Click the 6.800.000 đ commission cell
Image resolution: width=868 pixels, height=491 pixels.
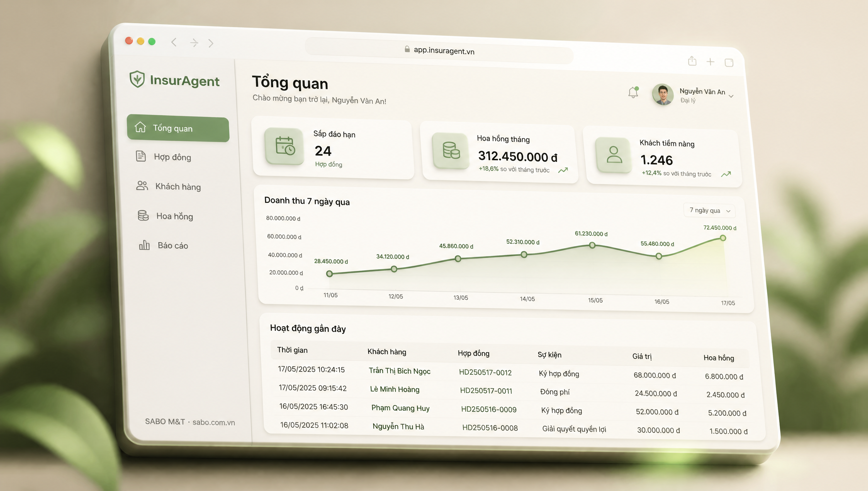click(724, 377)
